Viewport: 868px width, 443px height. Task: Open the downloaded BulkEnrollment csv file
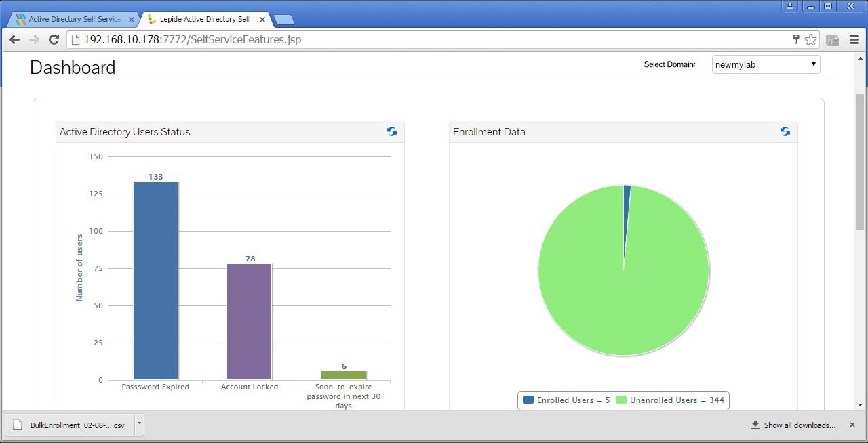click(x=71, y=425)
